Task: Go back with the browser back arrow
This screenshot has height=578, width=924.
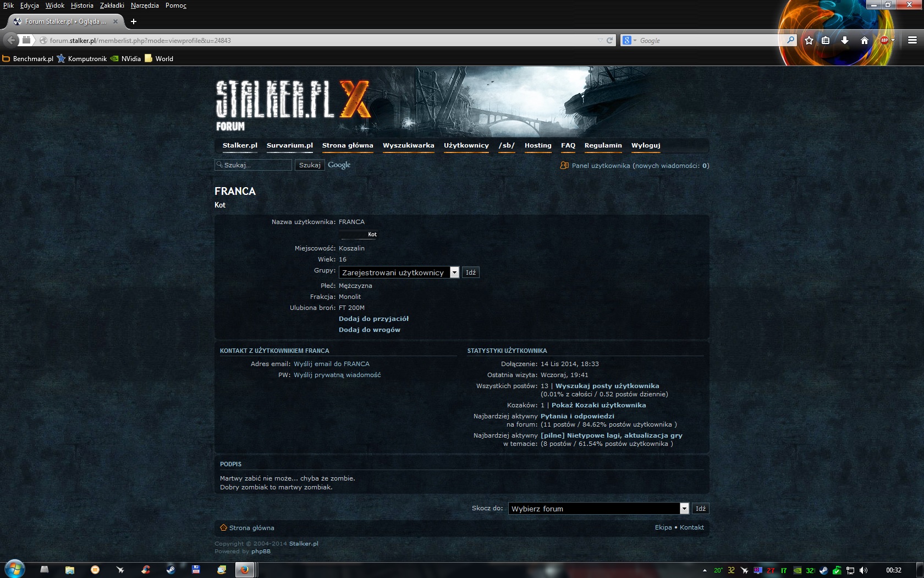Action: 11,40
